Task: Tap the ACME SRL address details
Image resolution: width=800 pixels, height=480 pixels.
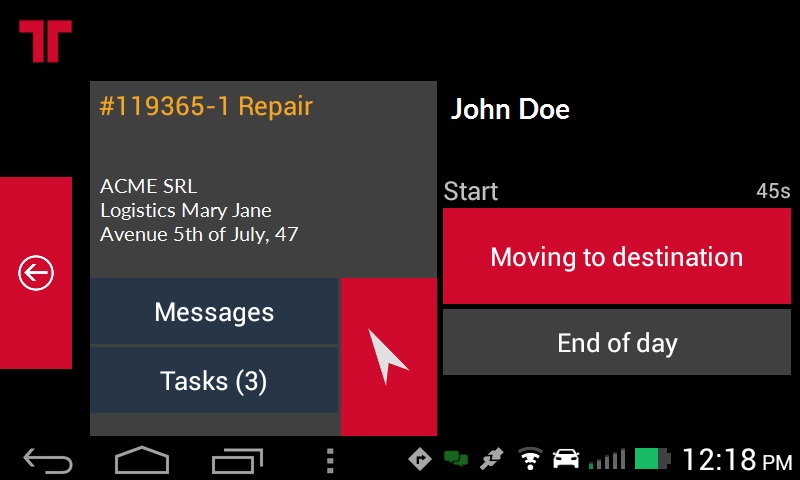Action: [199, 210]
